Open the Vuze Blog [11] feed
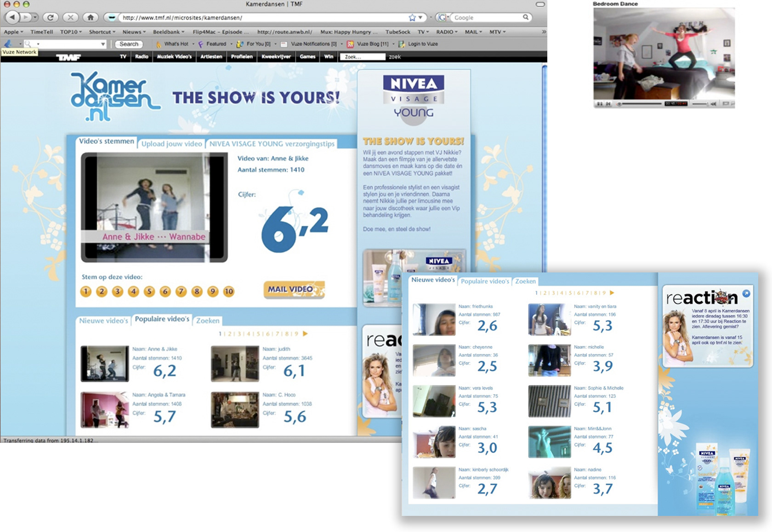Image resolution: width=772 pixels, height=532 pixels. coord(368,44)
